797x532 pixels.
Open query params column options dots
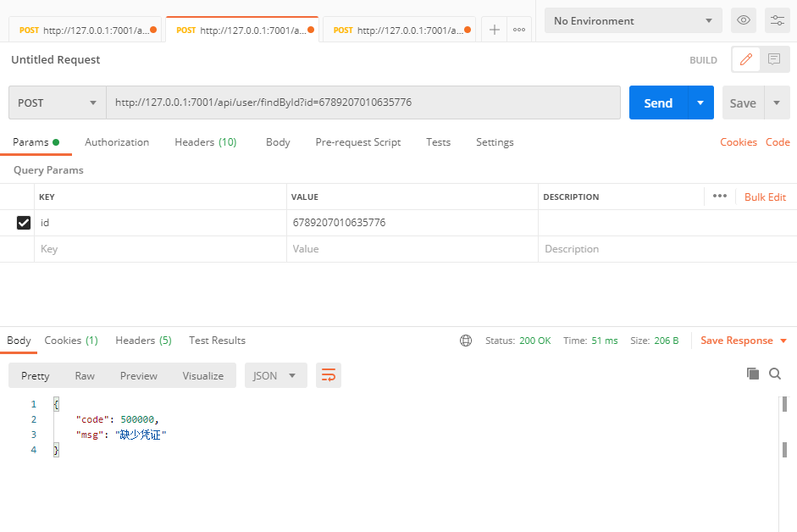(x=720, y=197)
